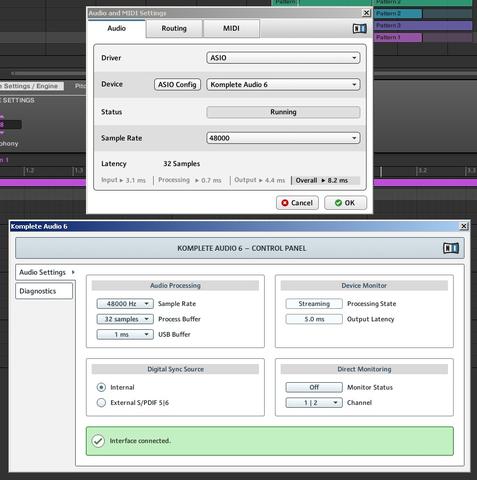Open the Diagnostics page
This screenshot has width=477, height=480.
point(44,291)
